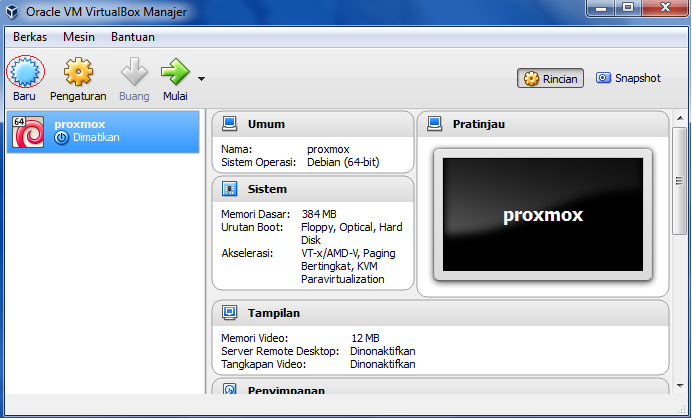This screenshot has height=420, width=692.
Task: Click the proxmox preview thumbnail
Action: pos(543,214)
